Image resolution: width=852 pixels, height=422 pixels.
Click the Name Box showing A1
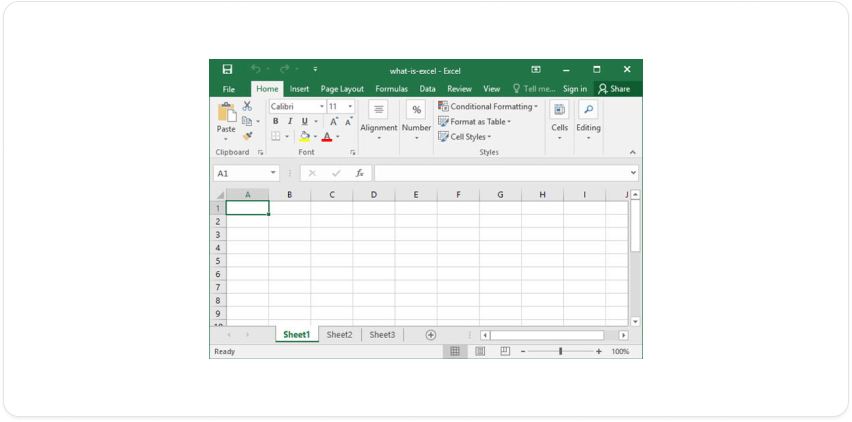pyautogui.click(x=246, y=173)
